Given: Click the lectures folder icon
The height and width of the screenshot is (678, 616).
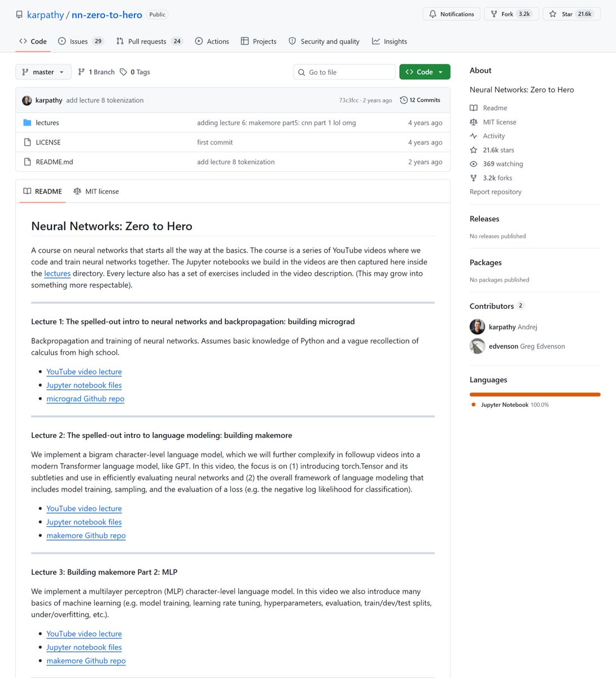Looking at the screenshot, I should (27, 123).
